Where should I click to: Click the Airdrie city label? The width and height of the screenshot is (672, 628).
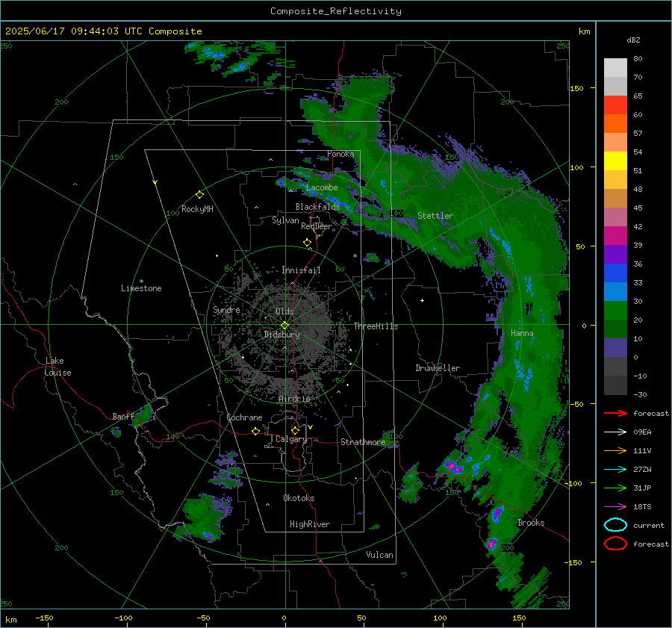tap(294, 399)
